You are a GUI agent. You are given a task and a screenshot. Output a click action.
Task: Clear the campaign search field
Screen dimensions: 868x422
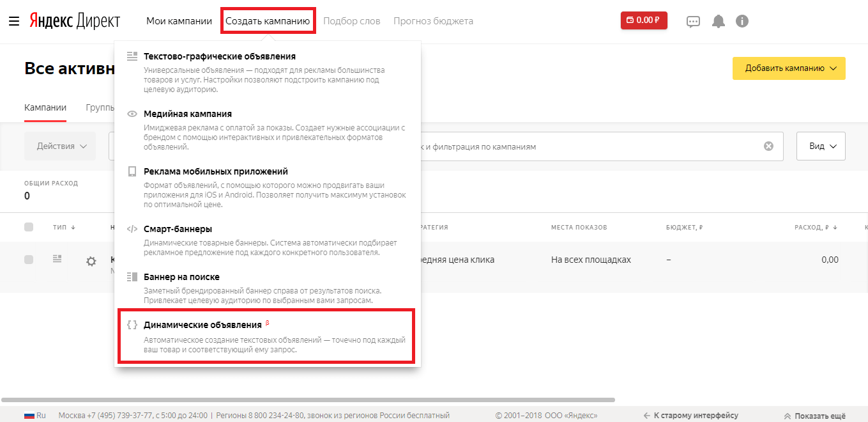(768, 146)
